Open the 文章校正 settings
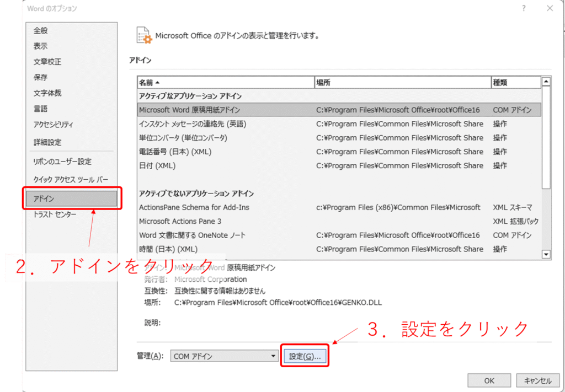The height and width of the screenshot is (392, 565). click(47, 62)
